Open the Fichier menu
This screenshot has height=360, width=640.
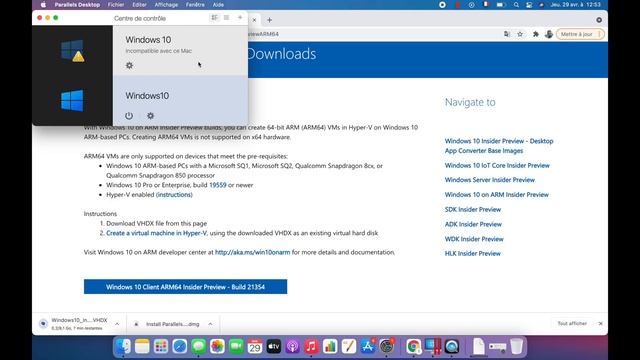click(x=116, y=5)
